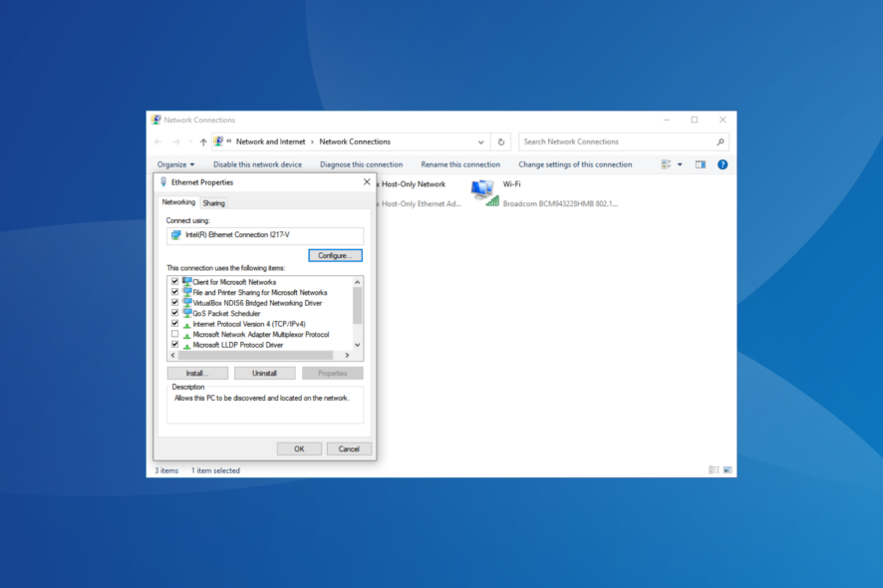The width and height of the screenshot is (883, 588).
Task: Enable Microsoft Network Adapter Multiplexor Protocol checkbox
Action: 175,334
